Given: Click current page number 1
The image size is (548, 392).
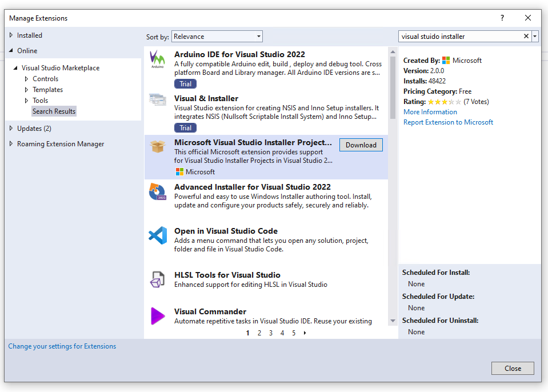Looking at the screenshot, I should 248,333.
